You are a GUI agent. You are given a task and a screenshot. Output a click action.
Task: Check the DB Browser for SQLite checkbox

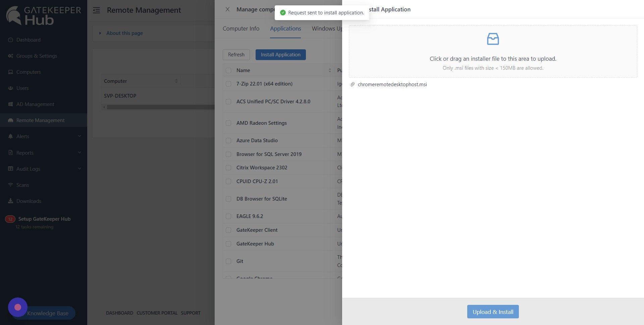coord(228,199)
